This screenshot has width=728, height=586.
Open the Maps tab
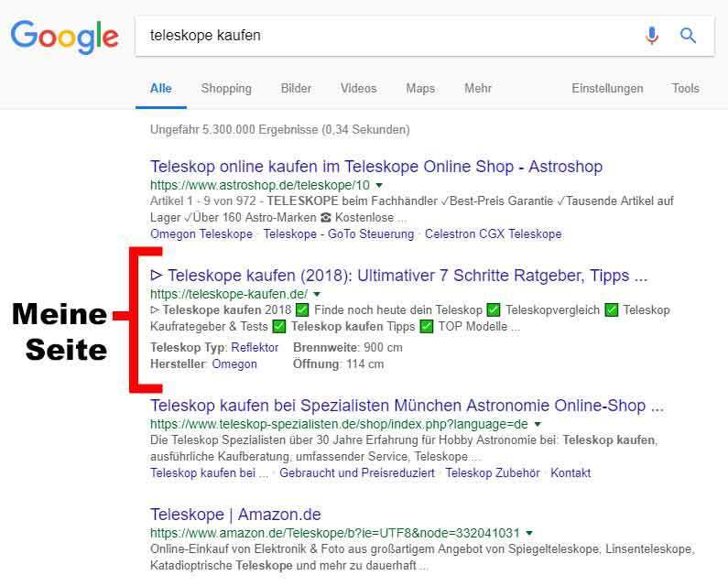[420, 88]
